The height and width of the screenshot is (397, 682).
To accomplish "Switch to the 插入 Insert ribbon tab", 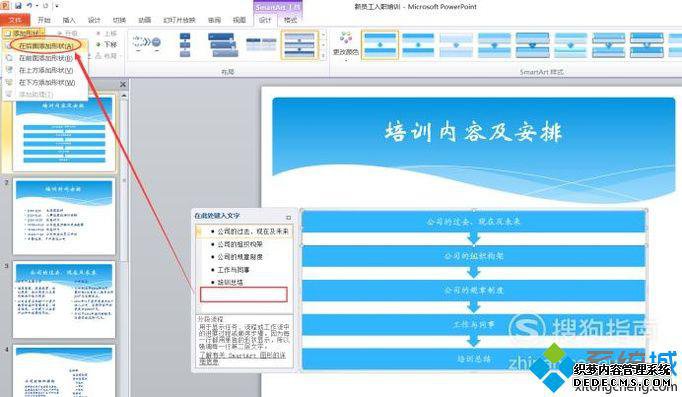I will click(69, 20).
